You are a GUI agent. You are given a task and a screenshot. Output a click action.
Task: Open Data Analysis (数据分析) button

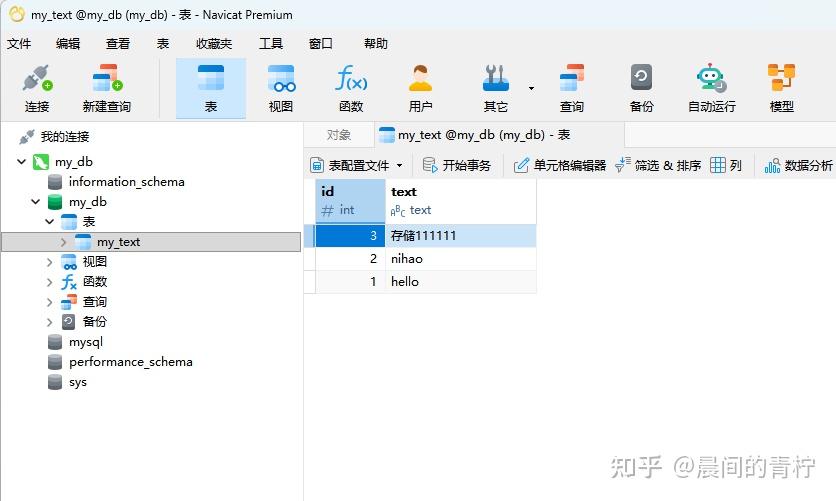[x=798, y=166]
